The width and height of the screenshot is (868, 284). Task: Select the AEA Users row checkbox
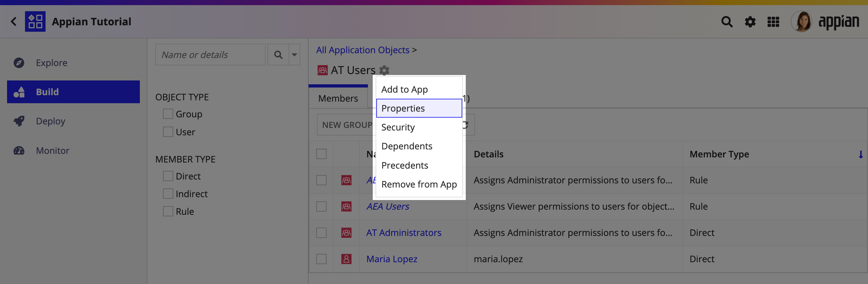[321, 206]
